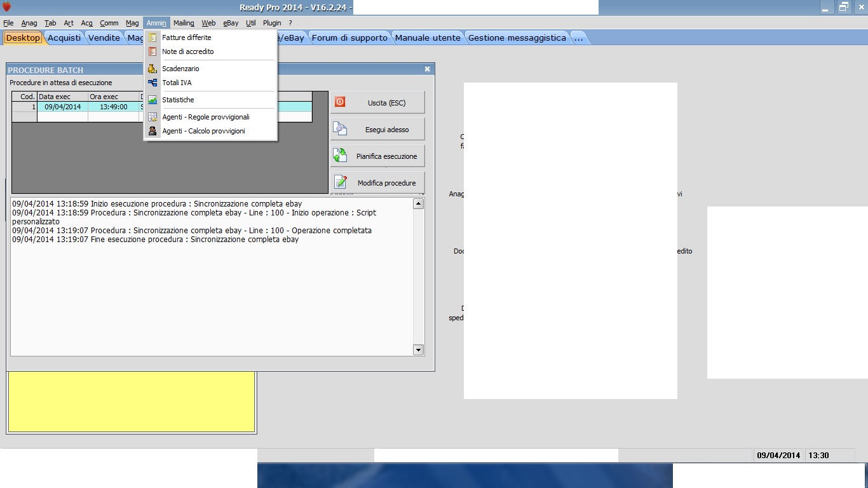Screen dimensions: 868x488
Task: Open Statistiche from the Ammin menu
Action: [x=211, y=100]
